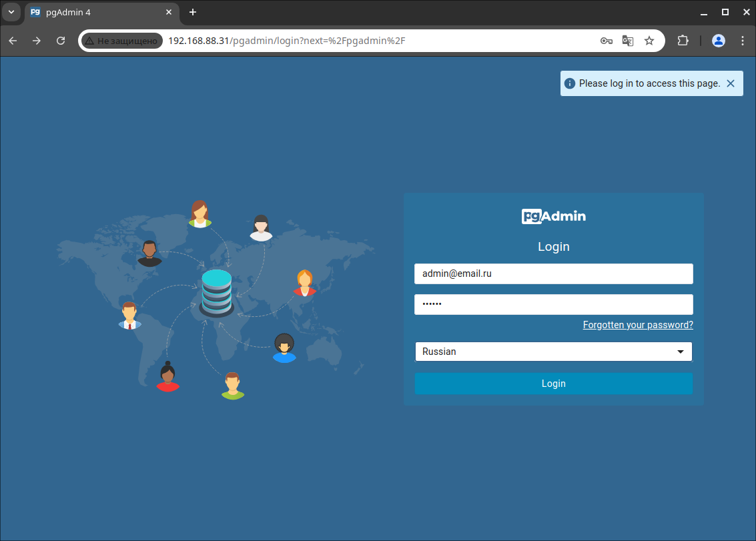The image size is (756, 541).
Task: Maximize the browser window
Action: pyautogui.click(x=725, y=12)
